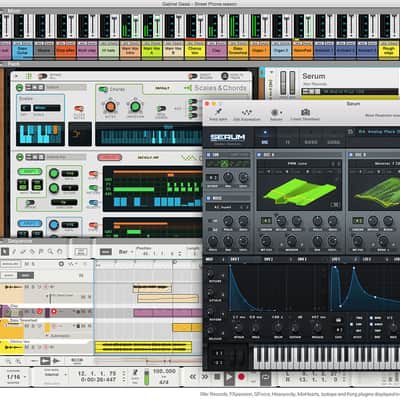Click the Scales & Chords device bypass button
Image resolution: width=400 pixels, height=400 pixels.
[20, 88]
